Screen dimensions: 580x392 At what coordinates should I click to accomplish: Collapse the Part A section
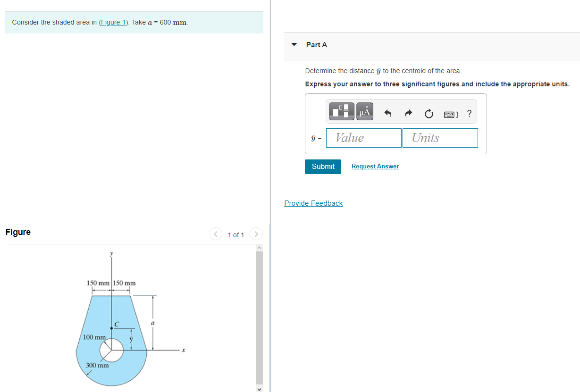[x=294, y=44]
